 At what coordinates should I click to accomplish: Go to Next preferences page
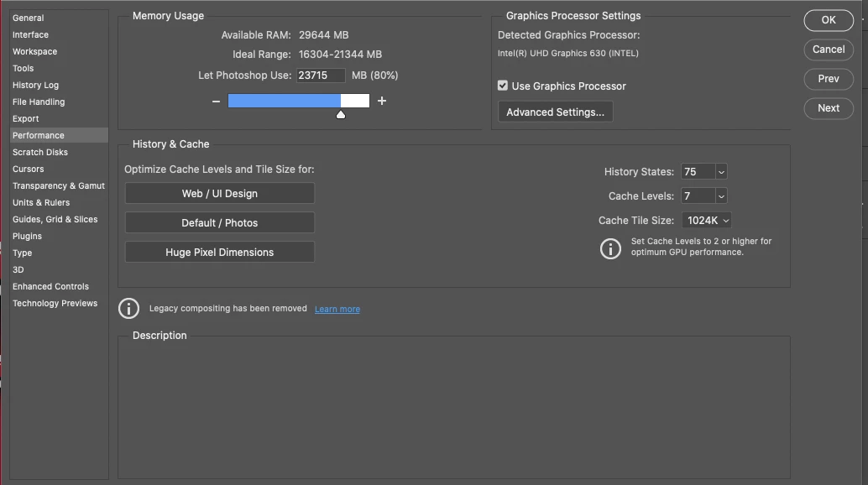coord(829,107)
